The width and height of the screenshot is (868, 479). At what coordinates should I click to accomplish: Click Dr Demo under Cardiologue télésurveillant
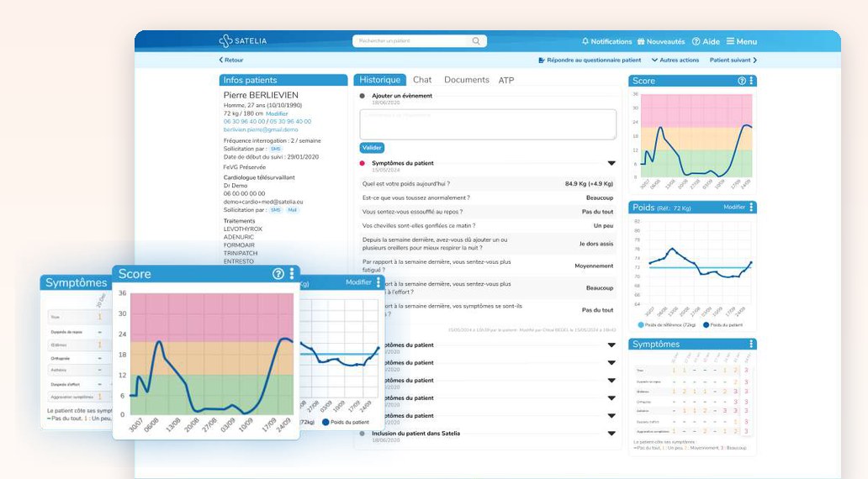(x=236, y=186)
